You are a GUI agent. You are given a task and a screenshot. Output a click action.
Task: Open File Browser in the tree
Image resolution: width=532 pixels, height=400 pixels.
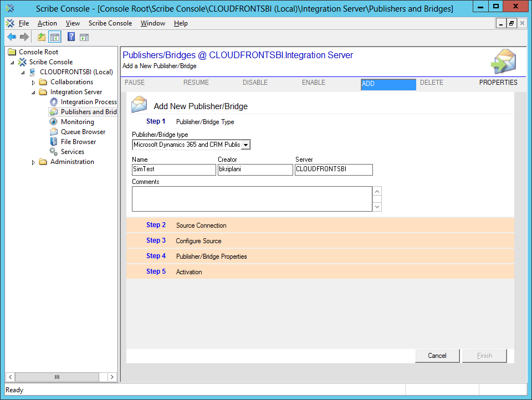point(78,142)
